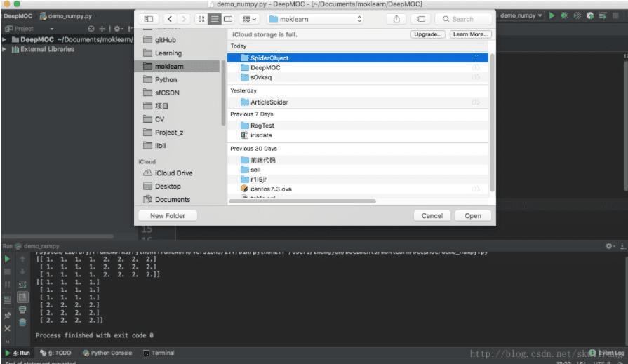The image size is (628, 364).
Task: Open the Terminal tool tab
Action: tap(159, 353)
